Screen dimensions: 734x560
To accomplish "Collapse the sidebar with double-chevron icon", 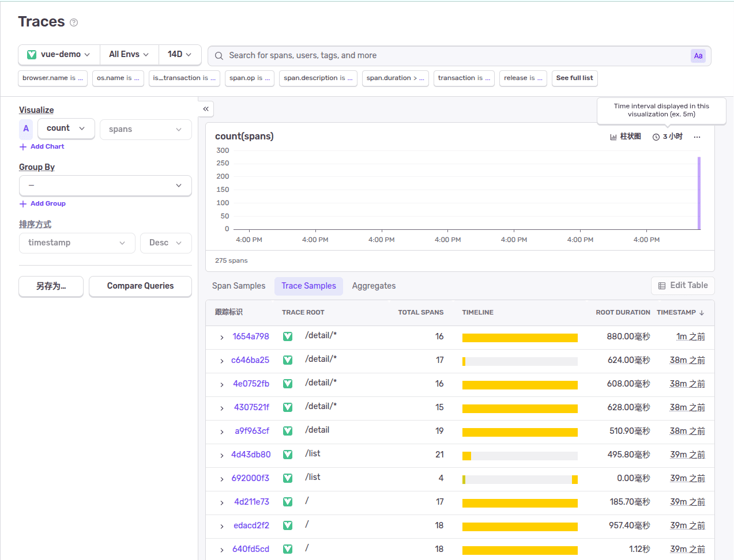I will (x=206, y=109).
